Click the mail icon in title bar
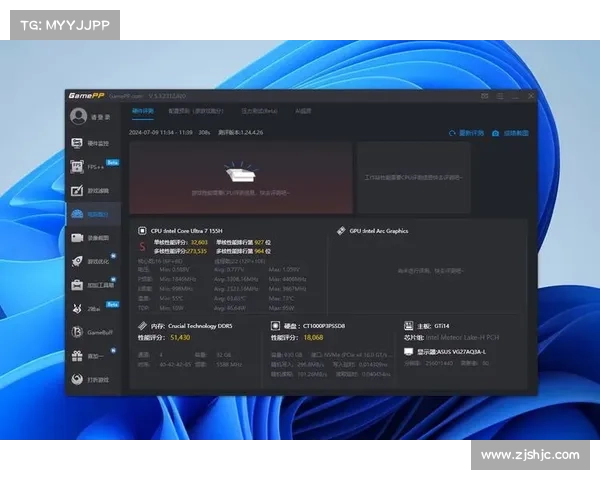This screenshot has width=600, height=480. pyautogui.click(x=484, y=96)
